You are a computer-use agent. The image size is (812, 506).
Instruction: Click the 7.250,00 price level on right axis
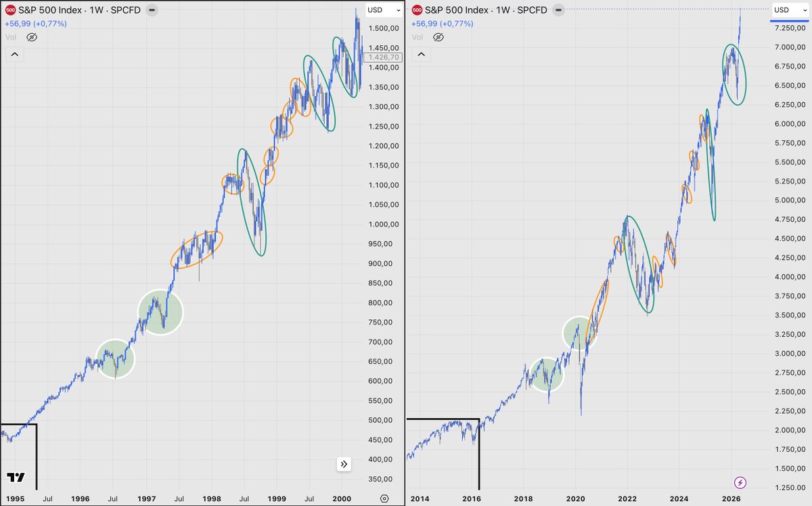[x=789, y=28]
